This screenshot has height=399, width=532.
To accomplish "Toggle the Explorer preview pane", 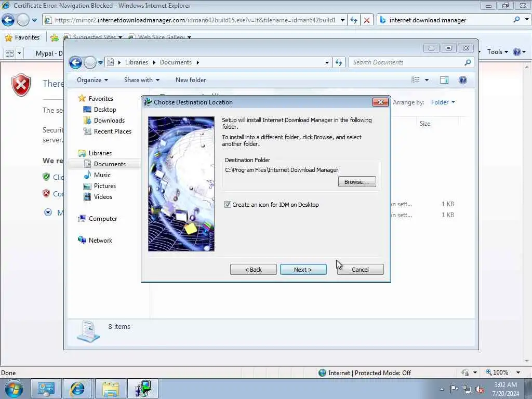I will 444,80.
